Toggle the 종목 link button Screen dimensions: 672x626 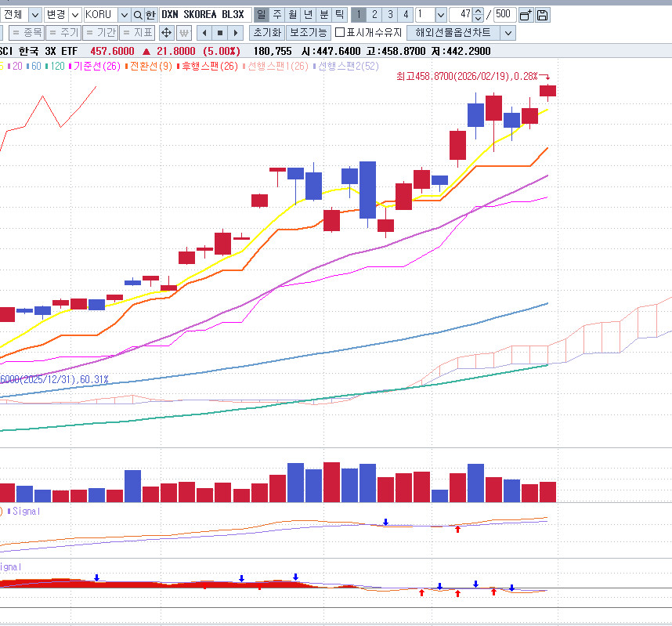[x=27, y=33]
